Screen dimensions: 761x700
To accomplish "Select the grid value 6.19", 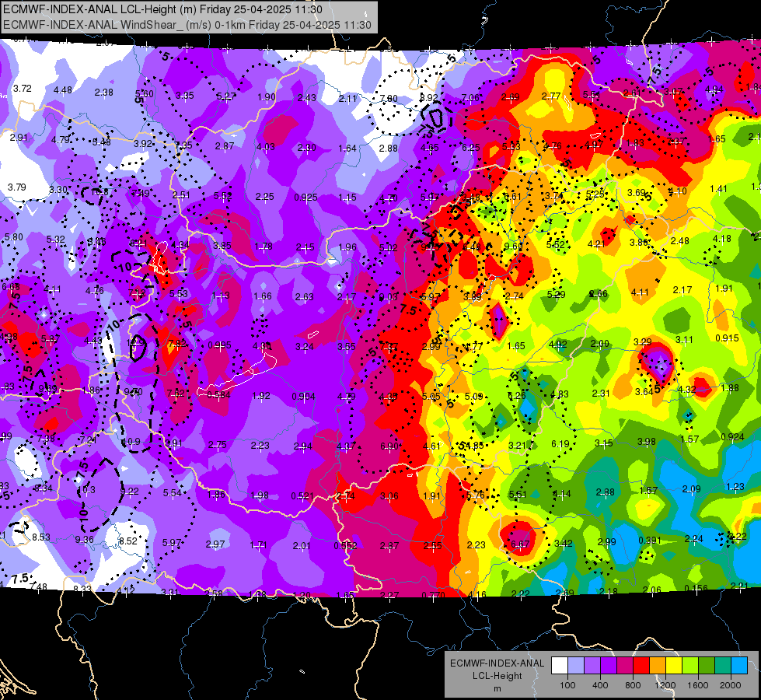I will coord(560,444).
